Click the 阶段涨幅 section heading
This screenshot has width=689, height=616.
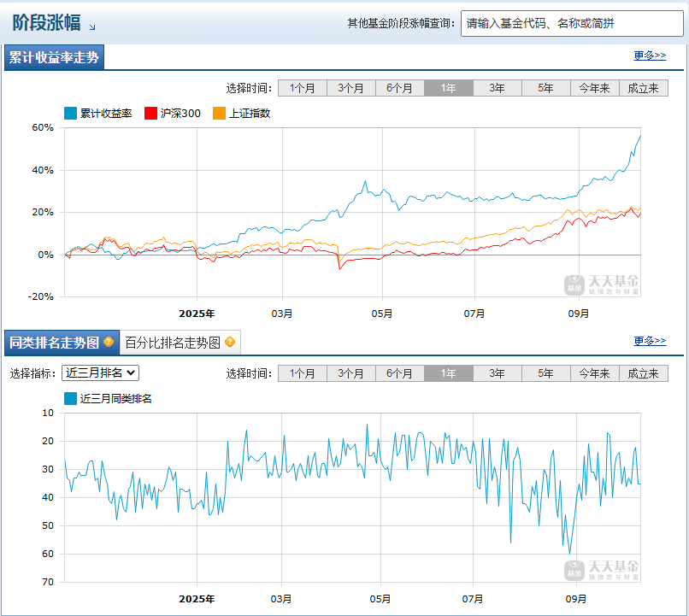click(46, 23)
